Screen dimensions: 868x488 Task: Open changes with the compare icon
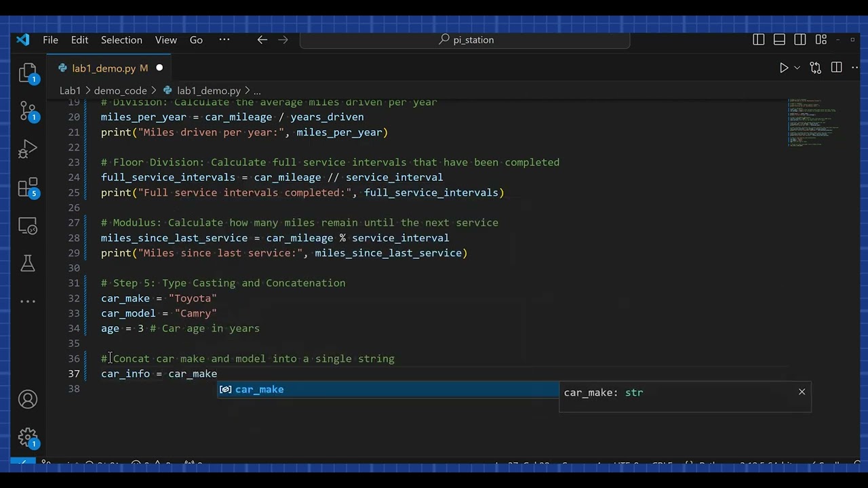(816, 68)
